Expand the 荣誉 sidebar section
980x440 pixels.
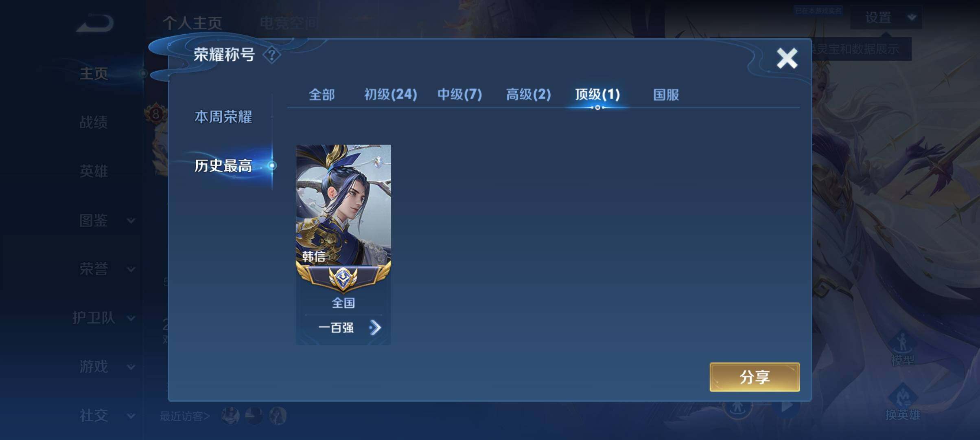click(x=107, y=269)
